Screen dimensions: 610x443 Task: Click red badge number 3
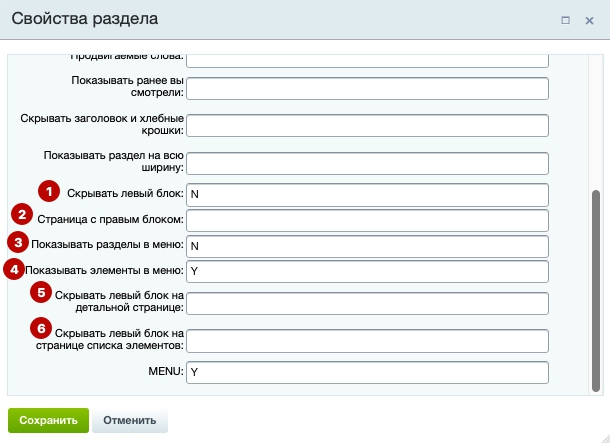pos(18,243)
